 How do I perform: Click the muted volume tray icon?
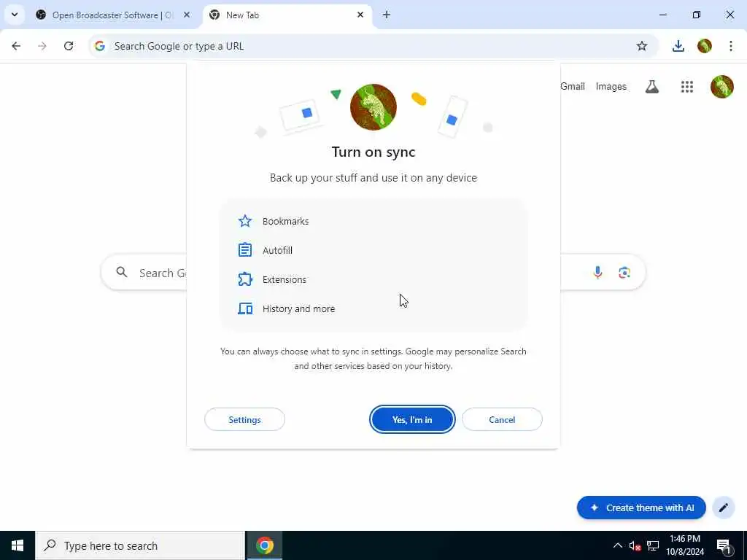pos(635,545)
